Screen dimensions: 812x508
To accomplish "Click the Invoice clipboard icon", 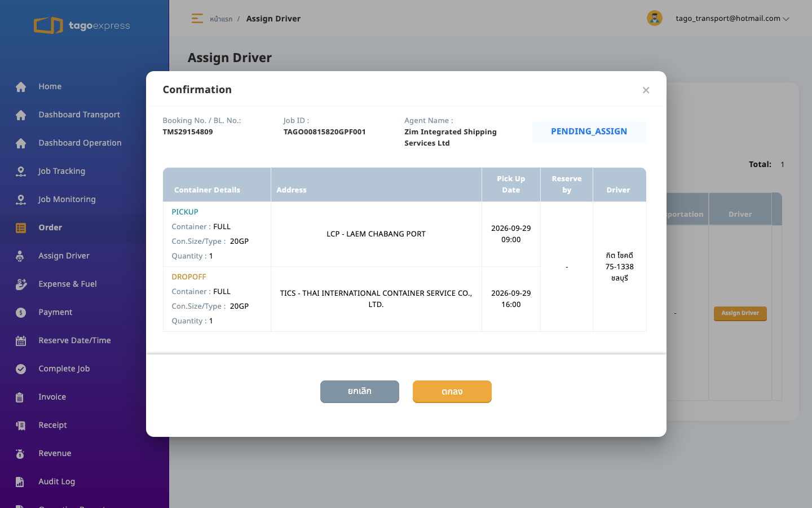I will [x=21, y=397].
